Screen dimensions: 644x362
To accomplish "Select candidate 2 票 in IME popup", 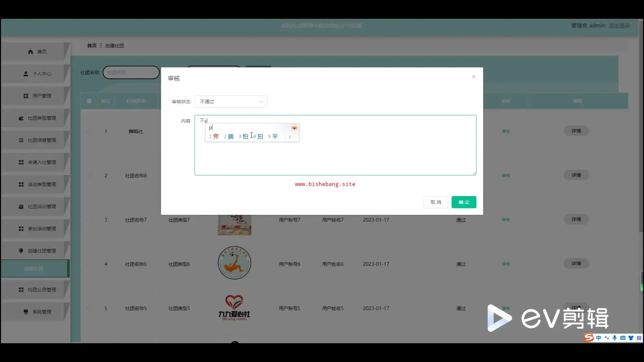I will coord(229,136).
